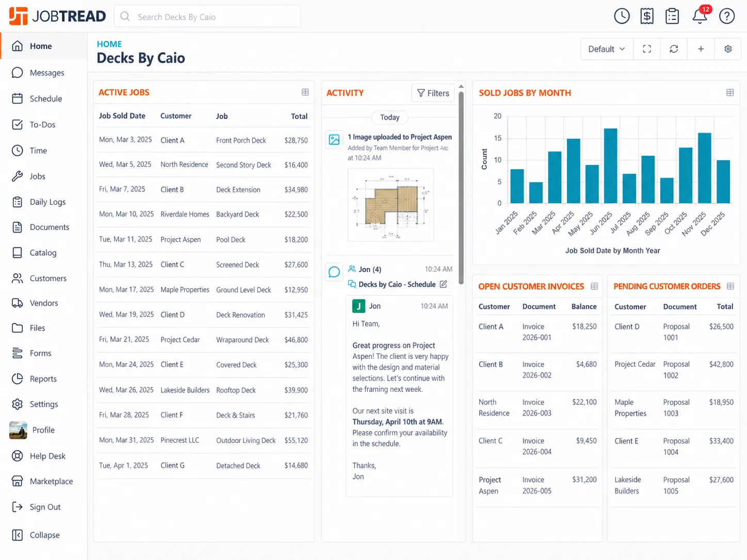Open Invoice 2026-003 for North Residence
Viewport: 747px width, 560px height.
(x=537, y=408)
